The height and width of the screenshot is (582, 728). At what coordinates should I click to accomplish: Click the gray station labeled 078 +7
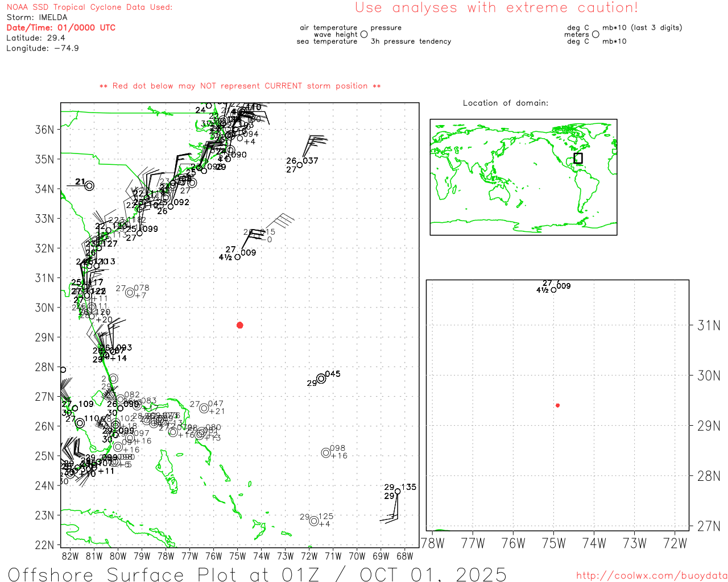click(130, 292)
